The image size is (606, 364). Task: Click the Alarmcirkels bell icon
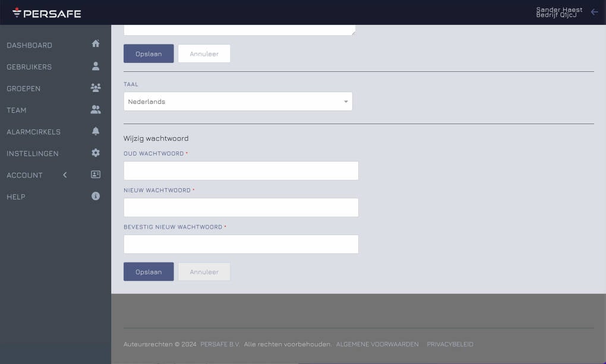(96, 131)
